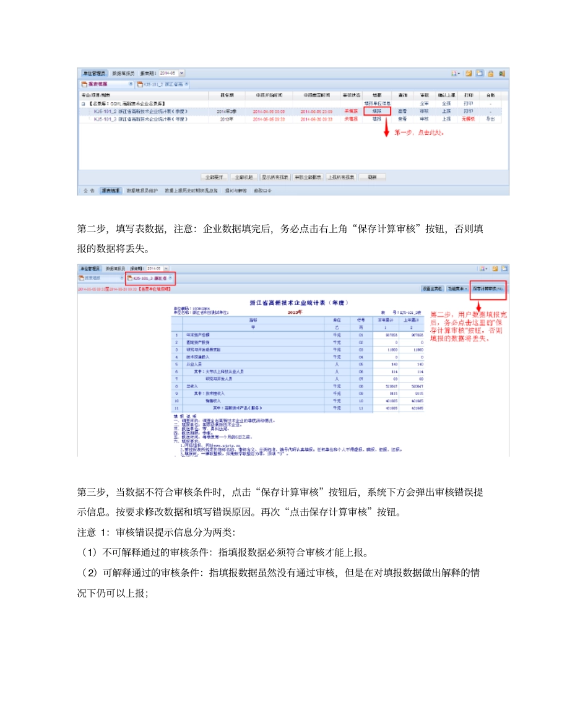The height and width of the screenshot is (728, 588).
Task: Open the 报告期 2014-05 dropdown in the first screenshot
Action: (182, 73)
